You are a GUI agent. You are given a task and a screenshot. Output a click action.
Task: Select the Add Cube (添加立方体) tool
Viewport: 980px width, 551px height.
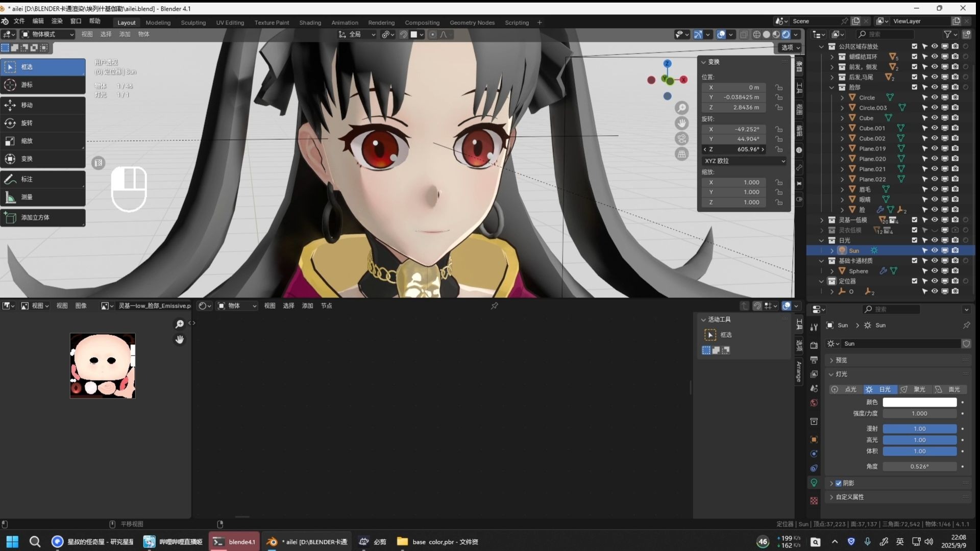43,217
